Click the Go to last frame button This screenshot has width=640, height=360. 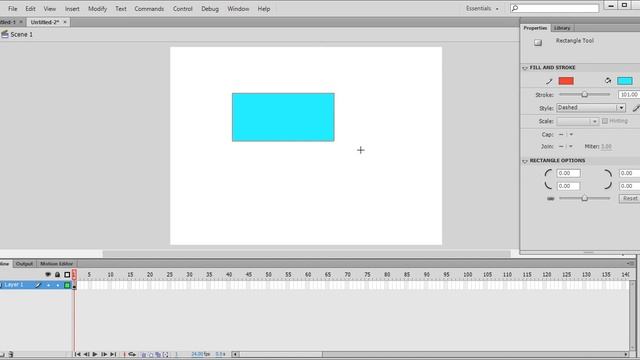113,354
